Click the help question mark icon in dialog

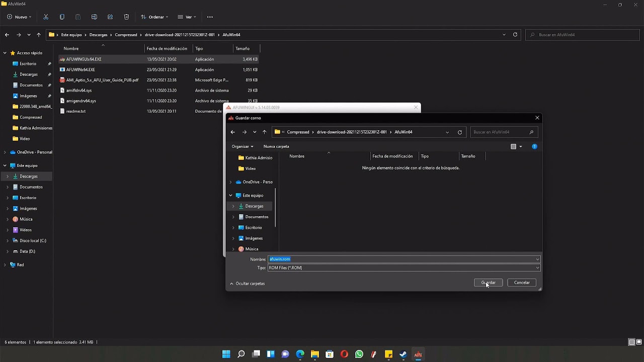(x=534, y=146)
